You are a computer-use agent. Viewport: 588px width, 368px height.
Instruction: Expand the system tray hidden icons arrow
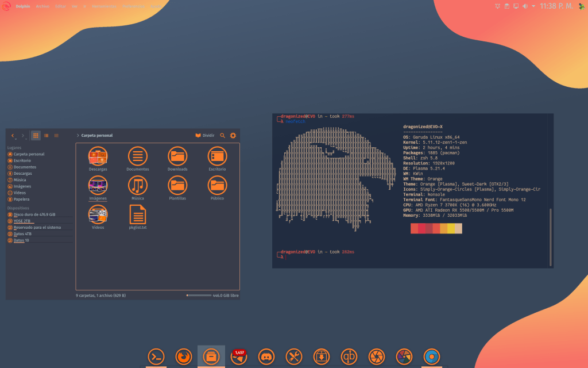pyautogui.click(x=533, y=6)
